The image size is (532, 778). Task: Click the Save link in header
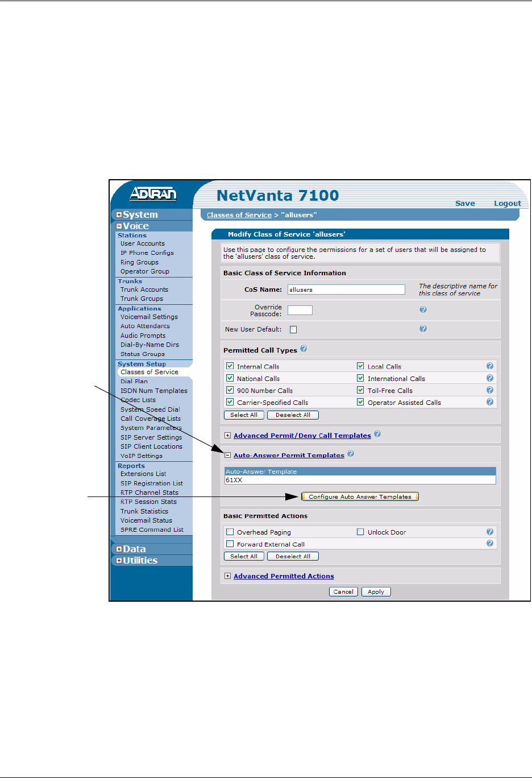tap(465, 203)
